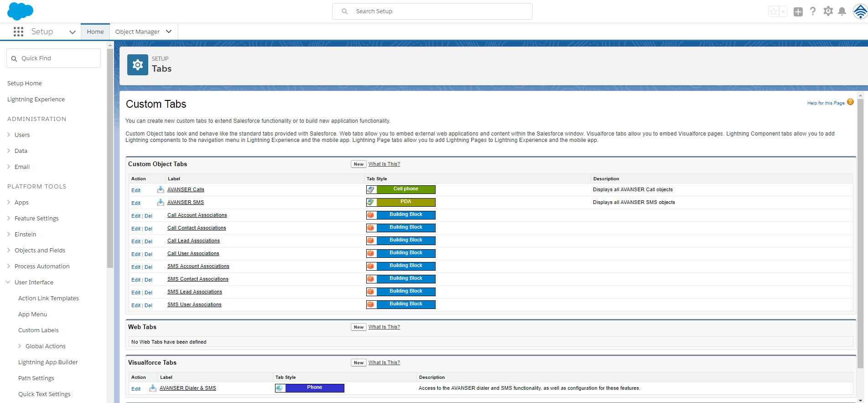Image resolution: width=868 pixels, height=403 pixels.
Task: Open the favorites star icon
Action: (x=774, y=11)
